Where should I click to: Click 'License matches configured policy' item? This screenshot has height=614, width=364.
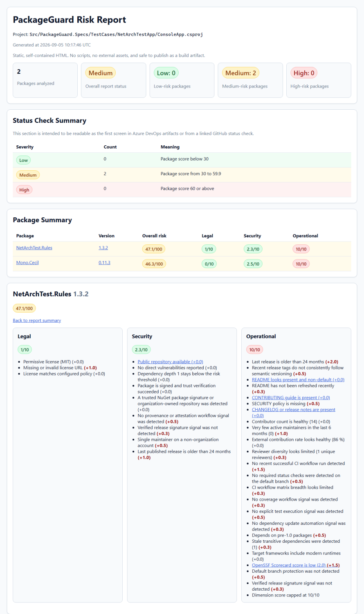(x=64, y=374)
